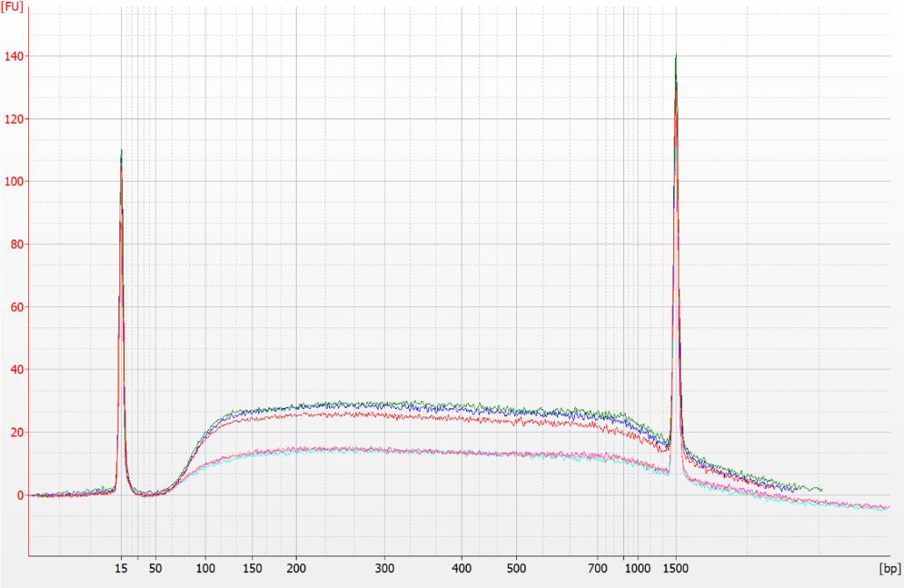This screenshot has height=588, width=904.
Task: Click the 400 bp x-axis label
Action: pyautogui.click(x=461, y=569)
